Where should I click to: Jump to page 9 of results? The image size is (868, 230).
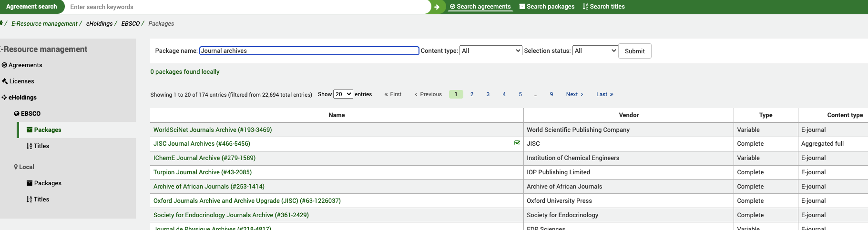[551, 94]
